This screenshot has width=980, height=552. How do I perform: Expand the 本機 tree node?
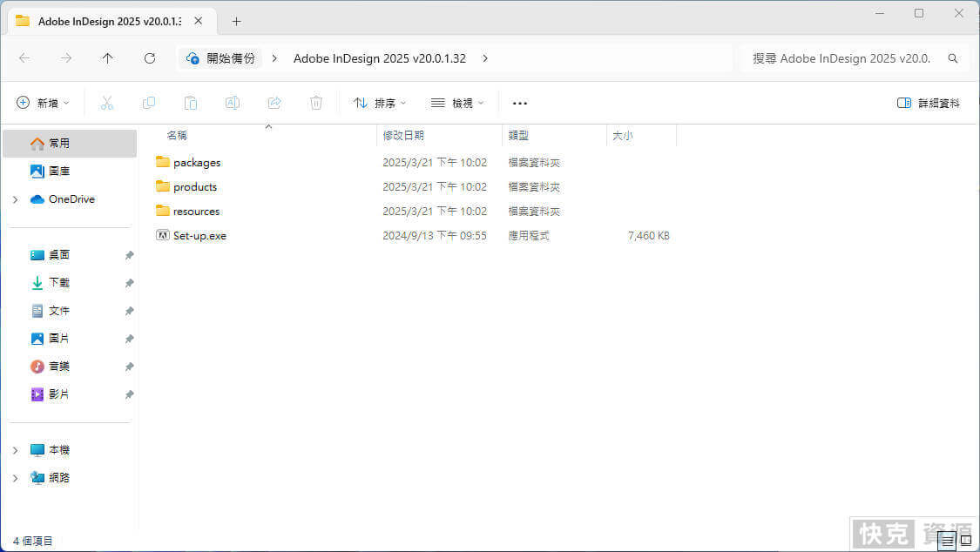coord(16,450)
